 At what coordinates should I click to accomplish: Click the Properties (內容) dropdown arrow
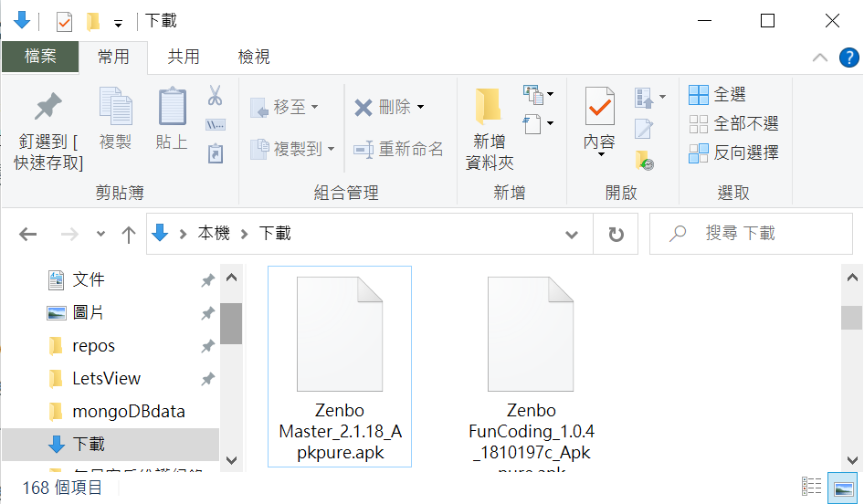pos(601,154)
